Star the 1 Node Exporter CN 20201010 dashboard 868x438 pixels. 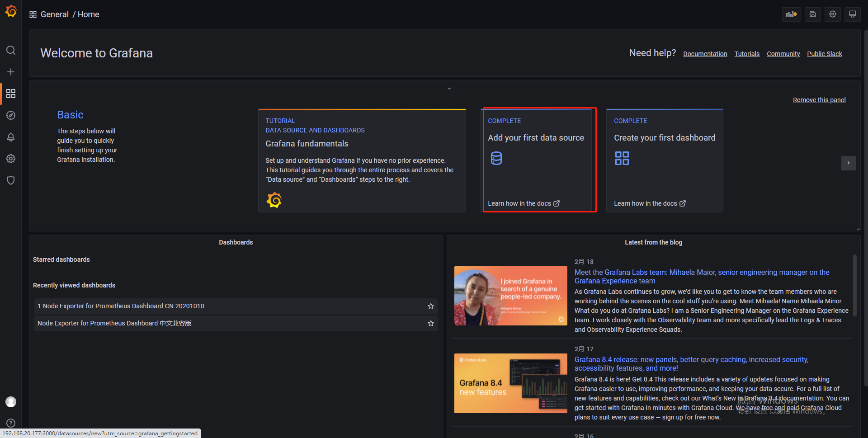(431, 306)
